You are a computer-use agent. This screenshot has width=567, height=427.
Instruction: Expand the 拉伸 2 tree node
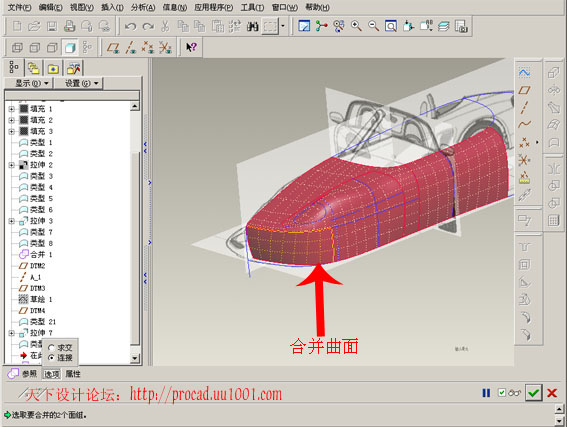tap(12, 165)
